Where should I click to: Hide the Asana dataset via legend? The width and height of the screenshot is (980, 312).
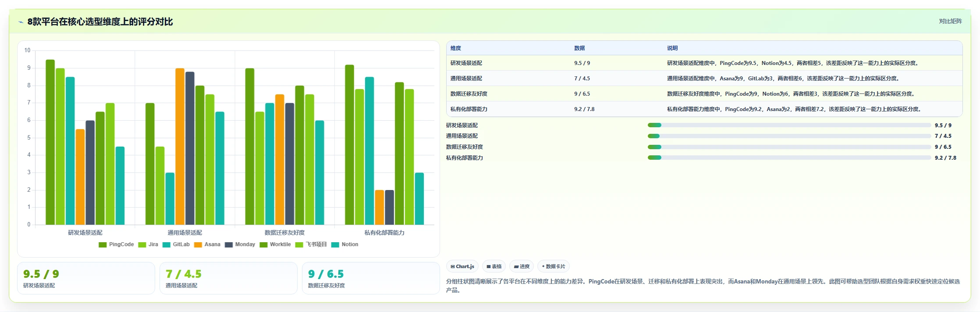[207, 244]
